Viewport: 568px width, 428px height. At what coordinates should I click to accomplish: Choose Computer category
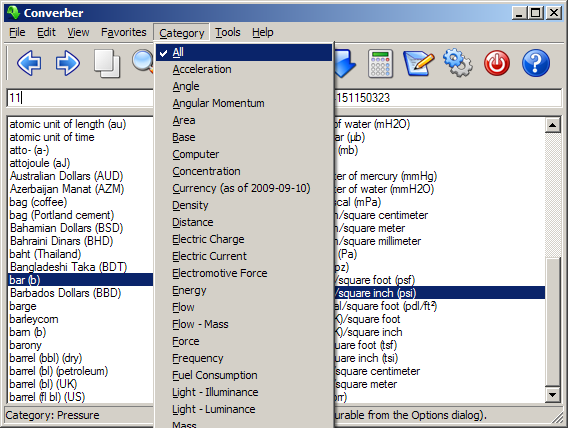click(244, 154)
